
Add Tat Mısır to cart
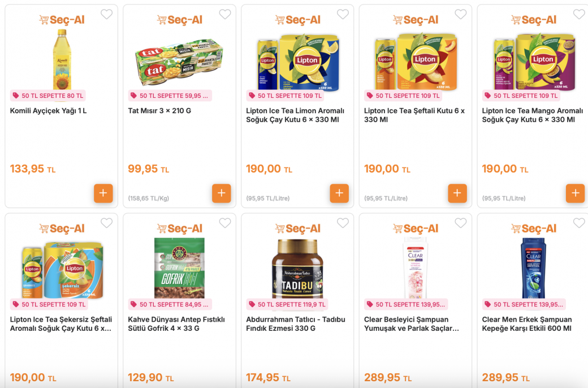pyautogui.click(x=221, y=193)
